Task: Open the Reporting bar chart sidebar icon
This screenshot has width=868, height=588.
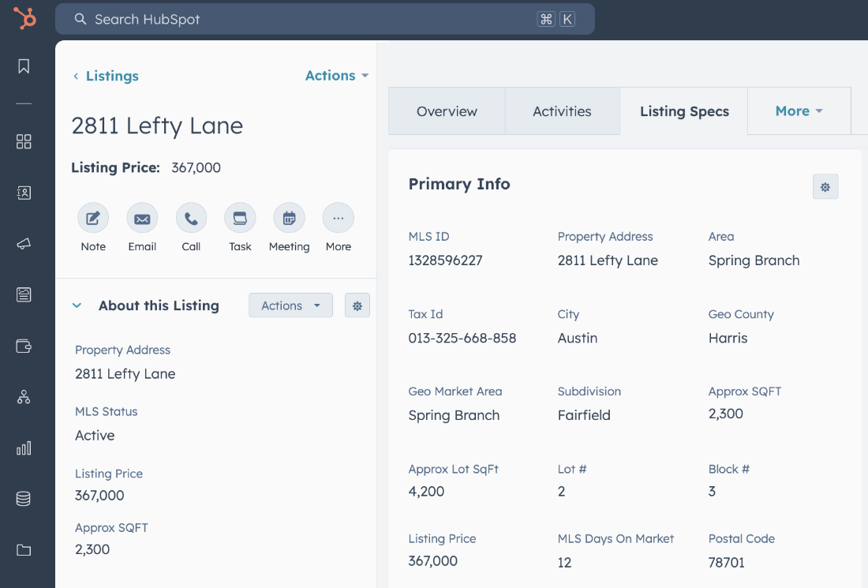Action: [24, 448]
